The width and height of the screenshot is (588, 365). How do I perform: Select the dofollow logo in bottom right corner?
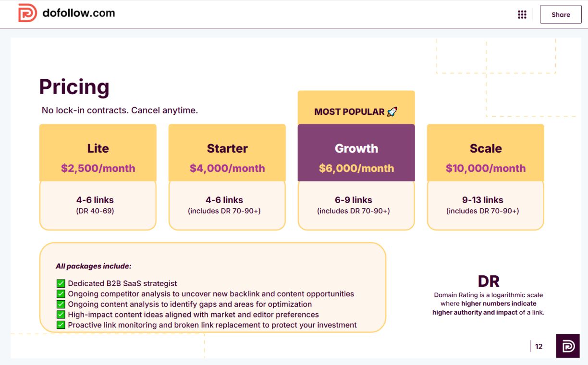567,346
